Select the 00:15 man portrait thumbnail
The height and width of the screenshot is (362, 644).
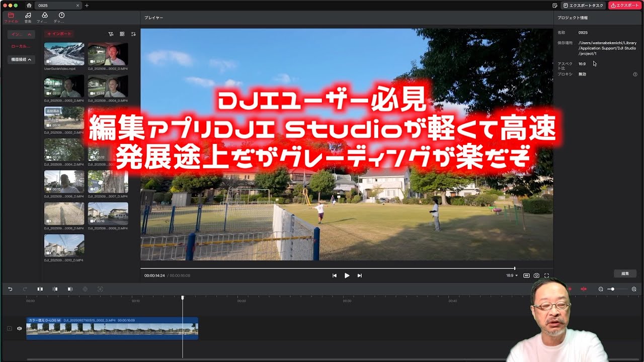pos(64,182)
